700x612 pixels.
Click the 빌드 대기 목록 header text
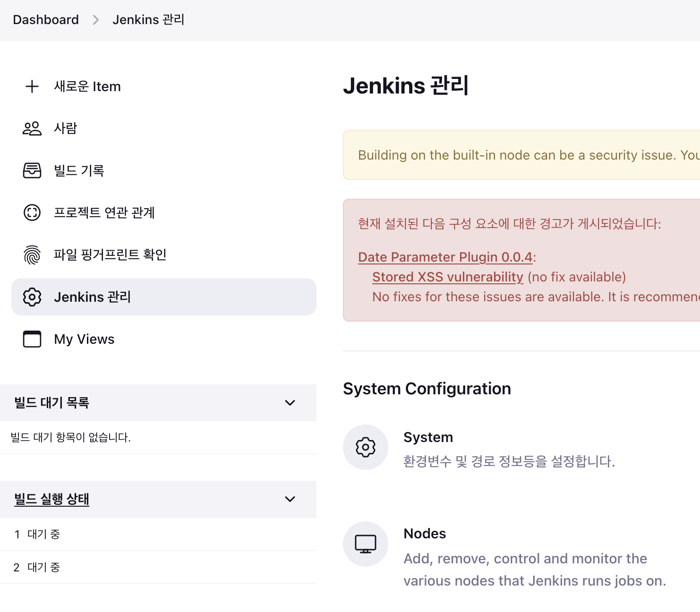point(51,403)
